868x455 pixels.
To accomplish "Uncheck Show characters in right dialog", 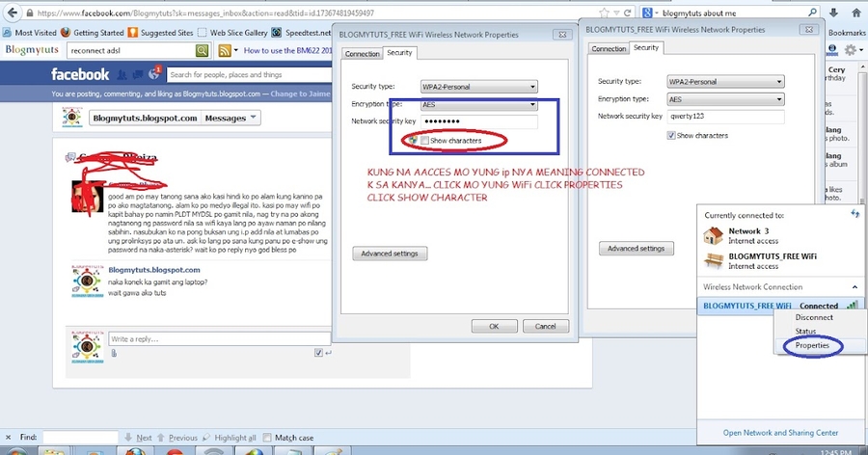I will [671, 135].
